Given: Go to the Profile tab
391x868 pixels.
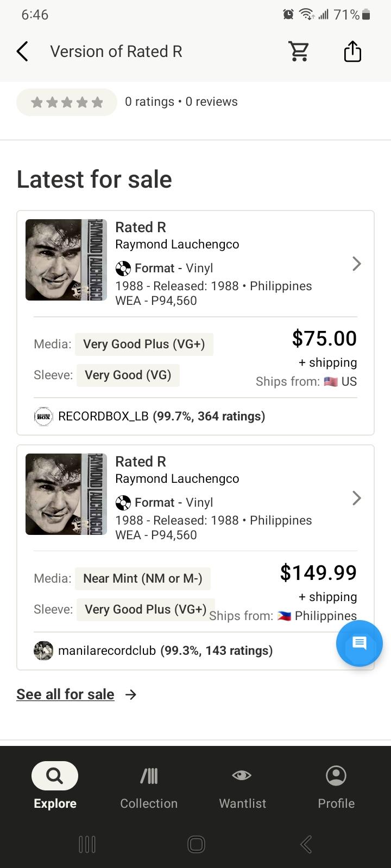Looking at the screenshot, I should pyautogui.click(x=336, y=786).
